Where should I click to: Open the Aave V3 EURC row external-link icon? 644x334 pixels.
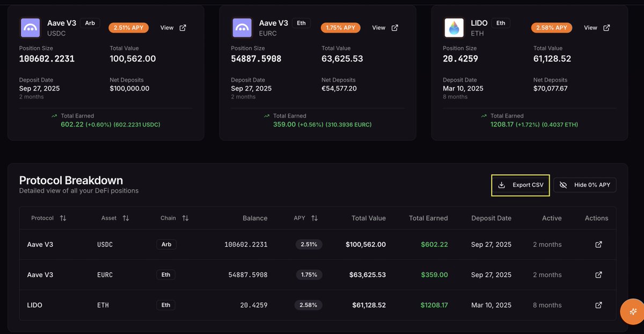pos(598,274)
